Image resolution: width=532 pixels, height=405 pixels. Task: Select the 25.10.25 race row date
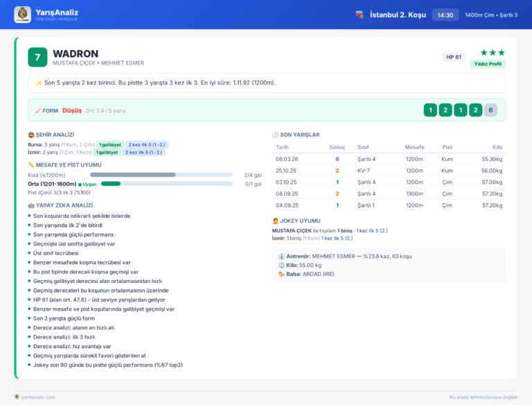[285, 171]
